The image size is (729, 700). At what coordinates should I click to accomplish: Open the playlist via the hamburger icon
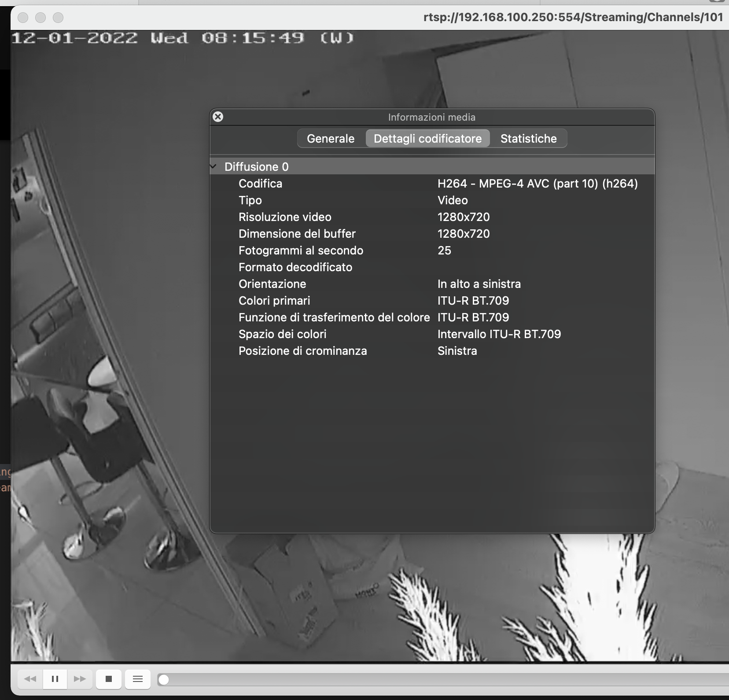pos(137,678)
